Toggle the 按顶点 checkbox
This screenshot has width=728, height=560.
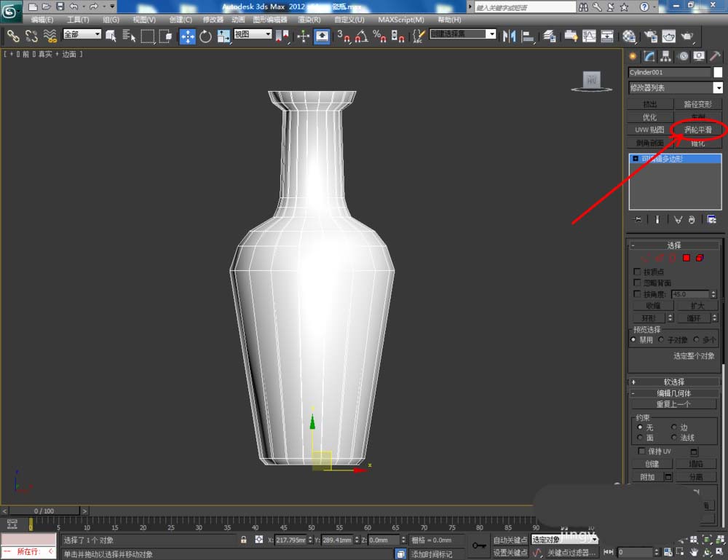click(x=637, y=271)
